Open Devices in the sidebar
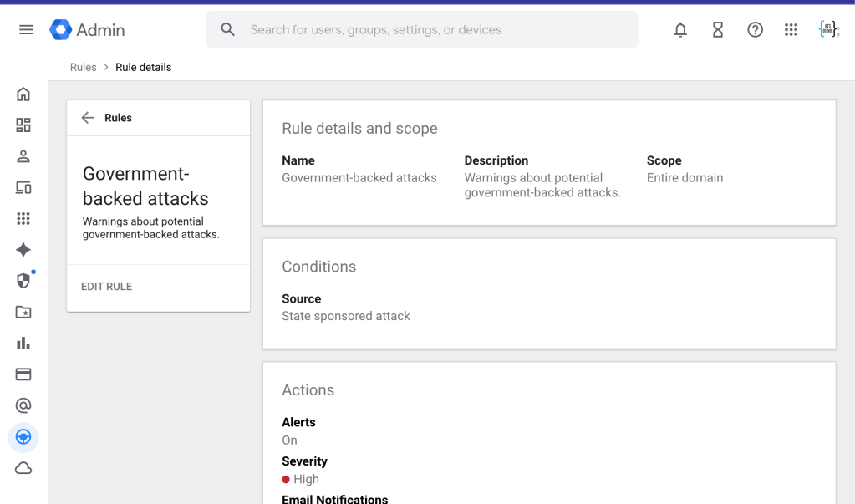855x504 pixels. pyautogui.click(x=23, y=188)
